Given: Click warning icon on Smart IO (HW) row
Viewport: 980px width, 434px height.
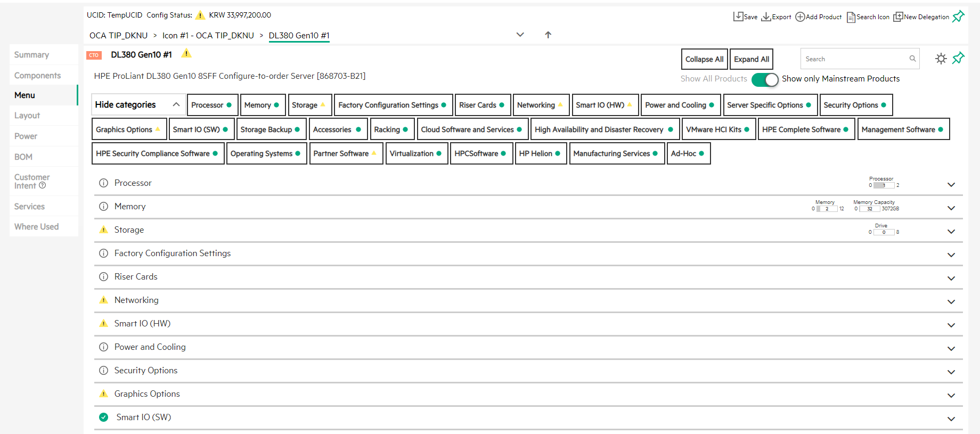Looking at the screenshot, I should pos(104,323).
